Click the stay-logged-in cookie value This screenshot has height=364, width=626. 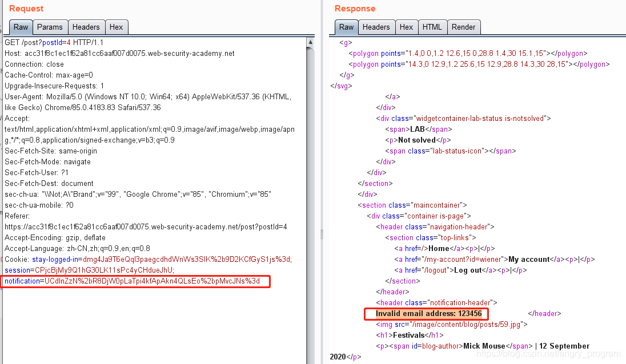186,259
